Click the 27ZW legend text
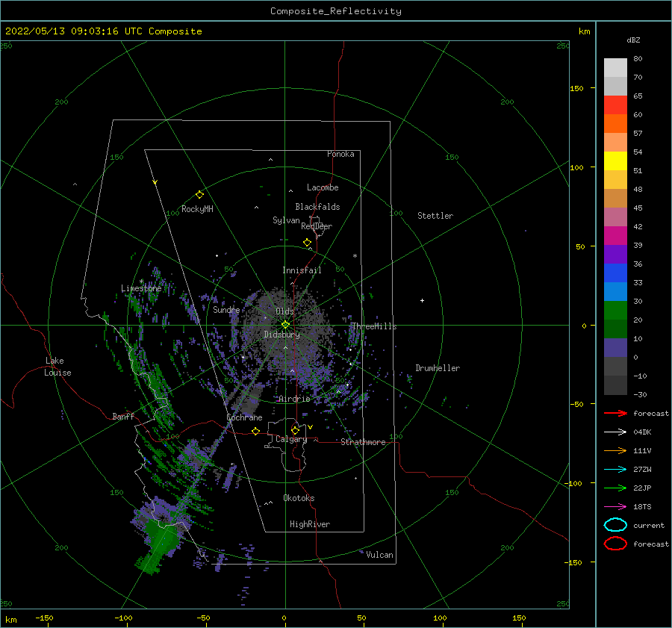Viewport: 672px width, 628px height. click(x=642, y=470)
